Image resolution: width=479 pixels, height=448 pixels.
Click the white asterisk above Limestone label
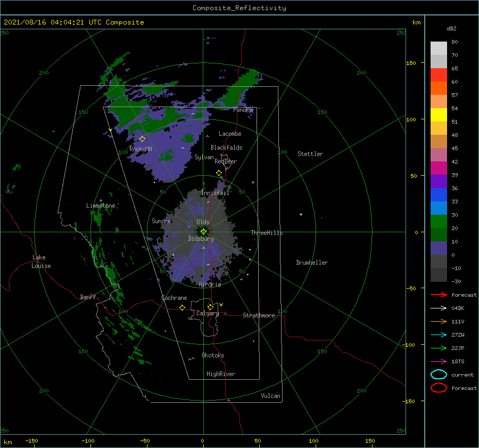101,201
